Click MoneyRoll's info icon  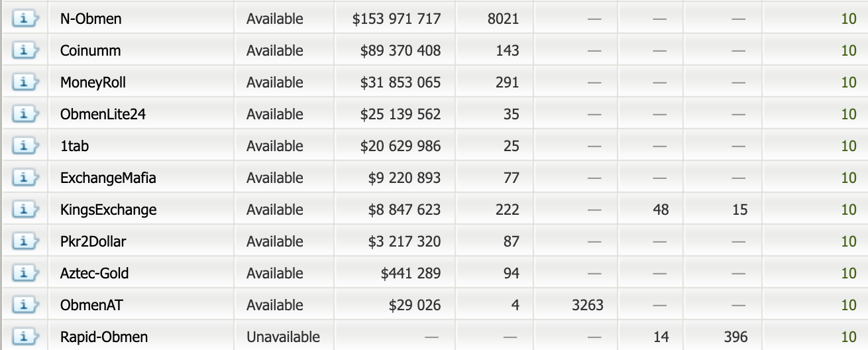(x=23, y=82)
